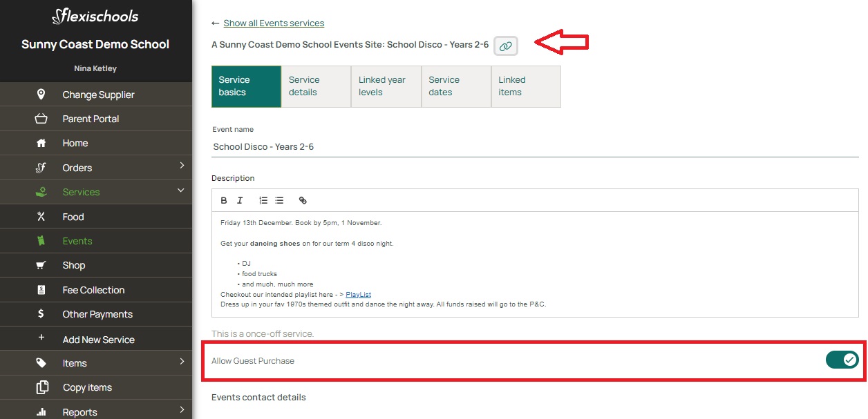868x419 pixels.
Task: Apply italic formatting in description toolbar
Action: coord(240,201)
